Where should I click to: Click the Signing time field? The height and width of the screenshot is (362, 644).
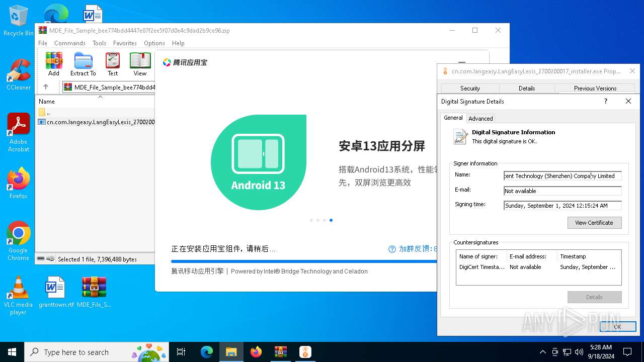coord(562,206)
